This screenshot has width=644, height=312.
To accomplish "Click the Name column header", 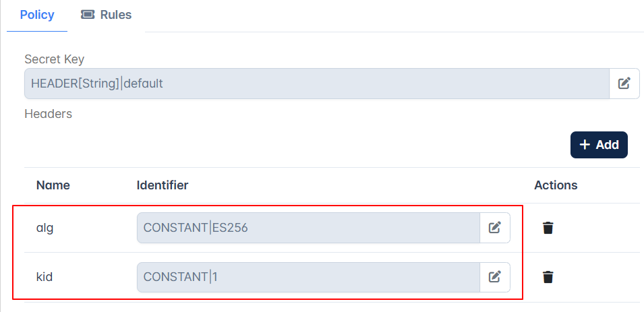I will click(53, 185).
